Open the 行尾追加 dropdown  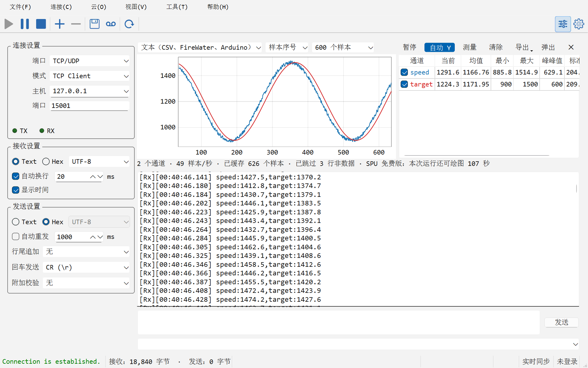[86, 252]
